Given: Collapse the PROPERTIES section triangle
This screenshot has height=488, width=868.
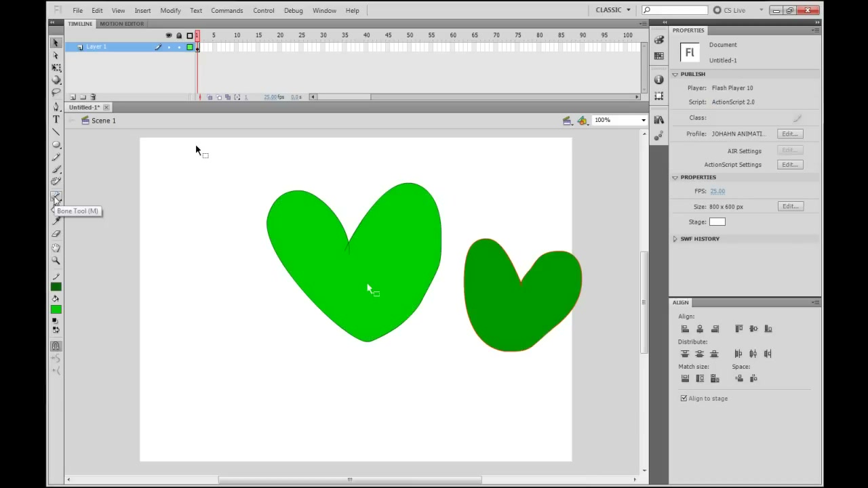Looking at the screenshot, I should click(675, 178).
